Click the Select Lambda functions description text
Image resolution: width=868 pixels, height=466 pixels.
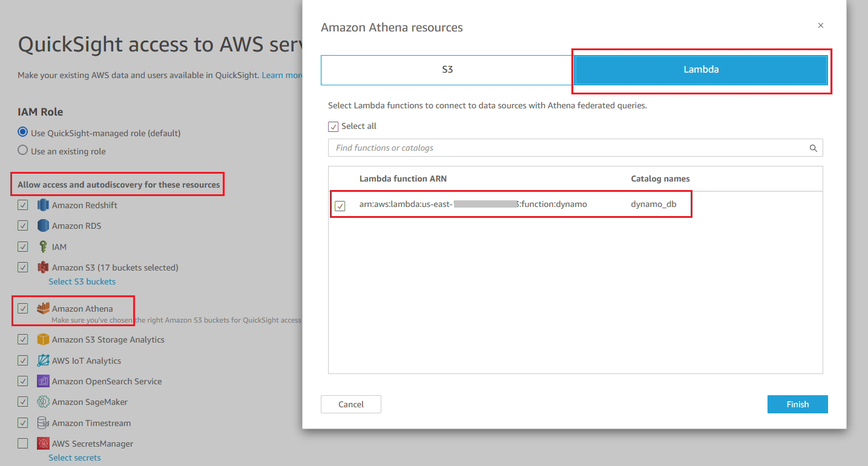coord(487,105)
